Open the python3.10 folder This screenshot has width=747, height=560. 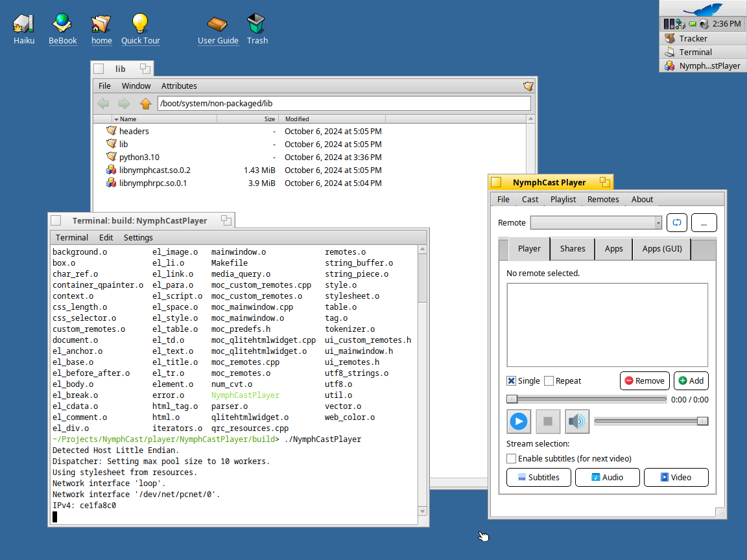pos(139,157)
